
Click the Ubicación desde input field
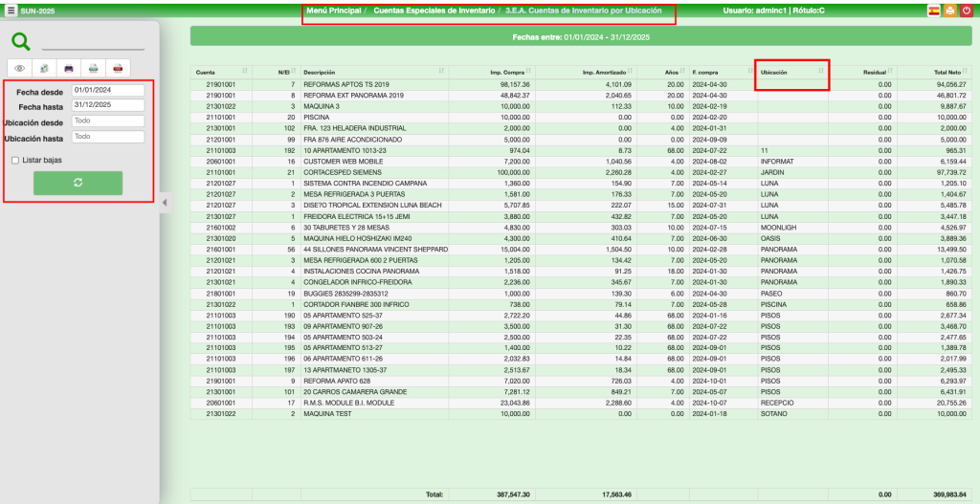108,121
